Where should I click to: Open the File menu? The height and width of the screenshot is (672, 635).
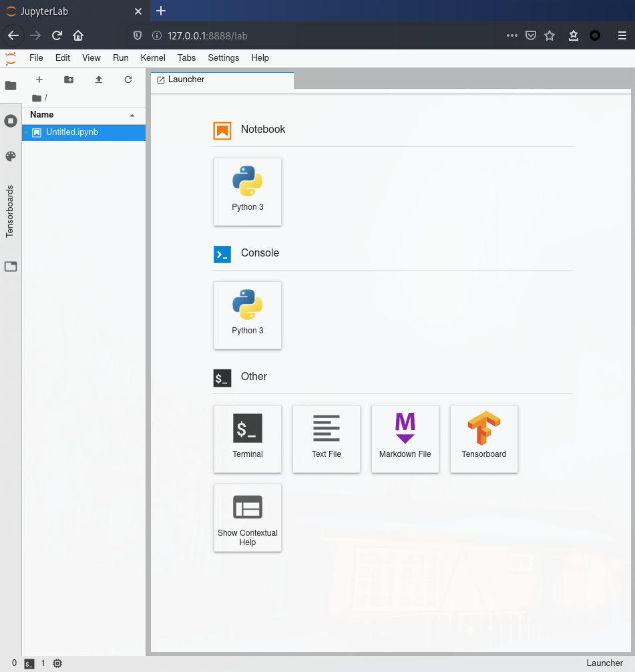(x=36, y=58)
